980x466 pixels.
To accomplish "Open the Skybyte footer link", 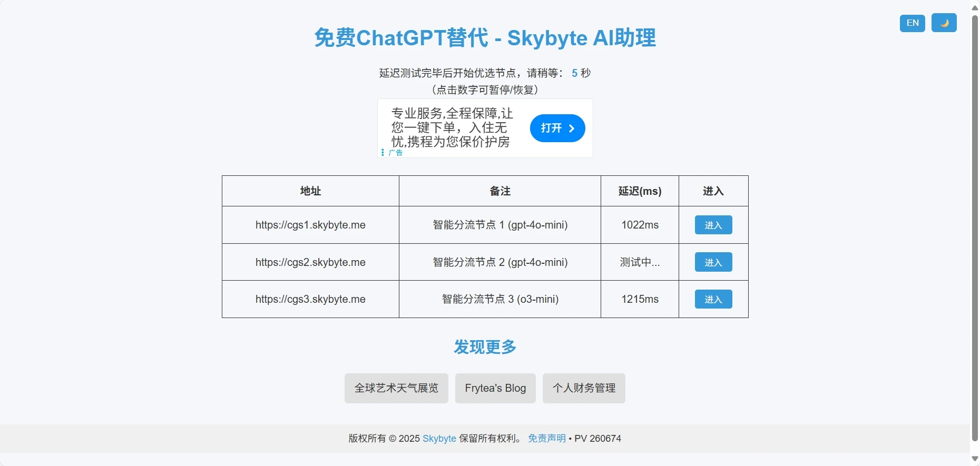I will (x=439, y=439).
